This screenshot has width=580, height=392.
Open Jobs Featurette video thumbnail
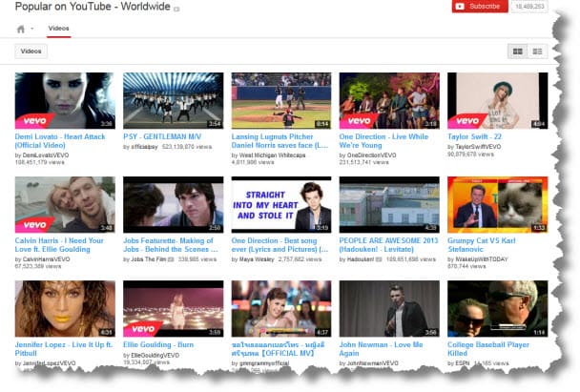coord(173,204)
